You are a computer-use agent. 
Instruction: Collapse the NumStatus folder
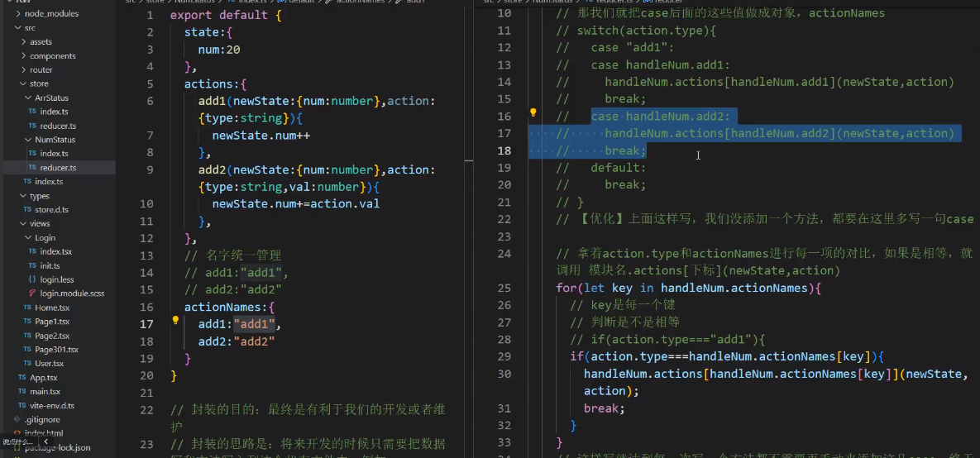28,140
